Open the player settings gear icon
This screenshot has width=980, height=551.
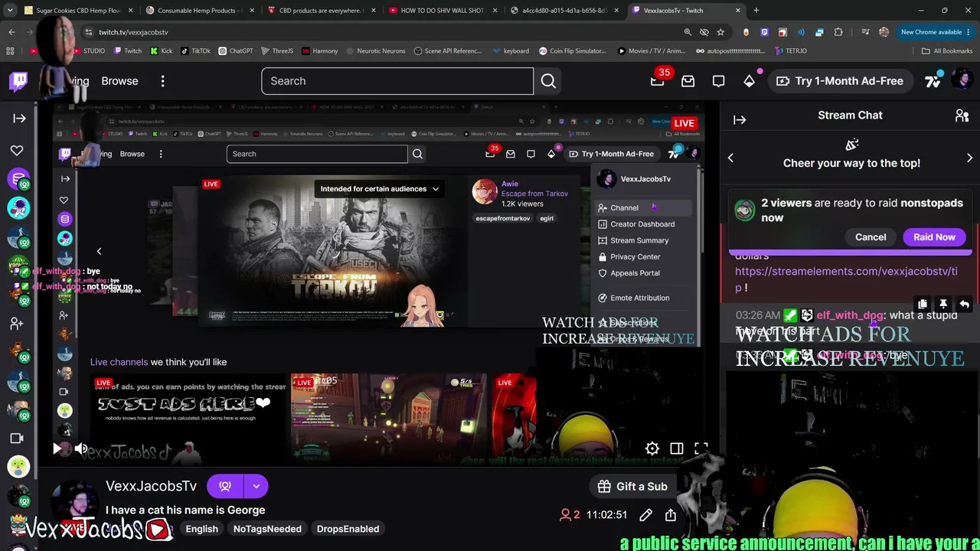click(652, 449)
